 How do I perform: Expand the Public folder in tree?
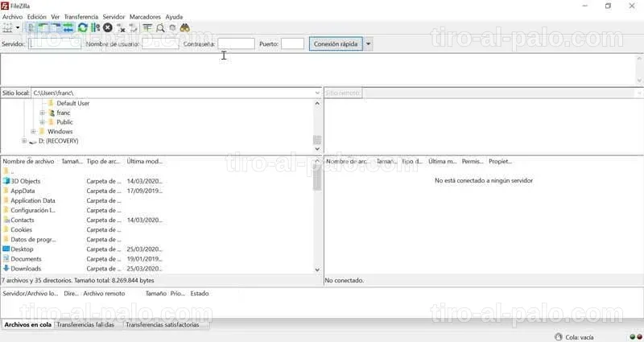43,122
